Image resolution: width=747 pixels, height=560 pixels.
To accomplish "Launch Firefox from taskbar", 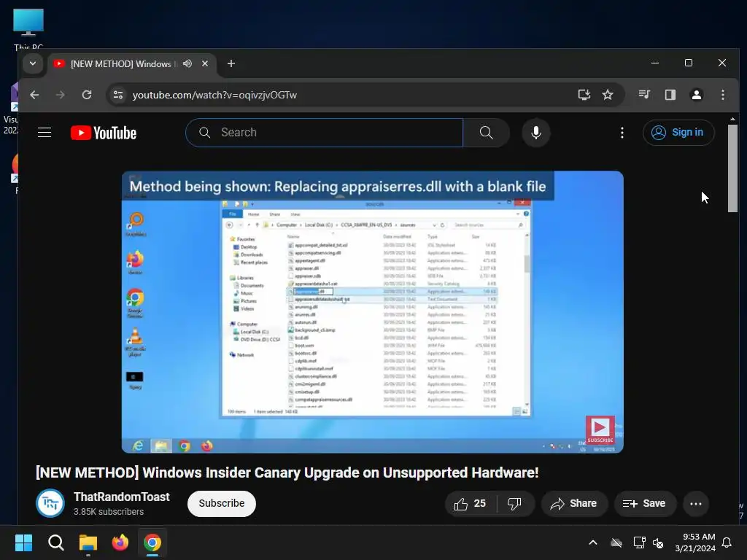I will point(120,542).
